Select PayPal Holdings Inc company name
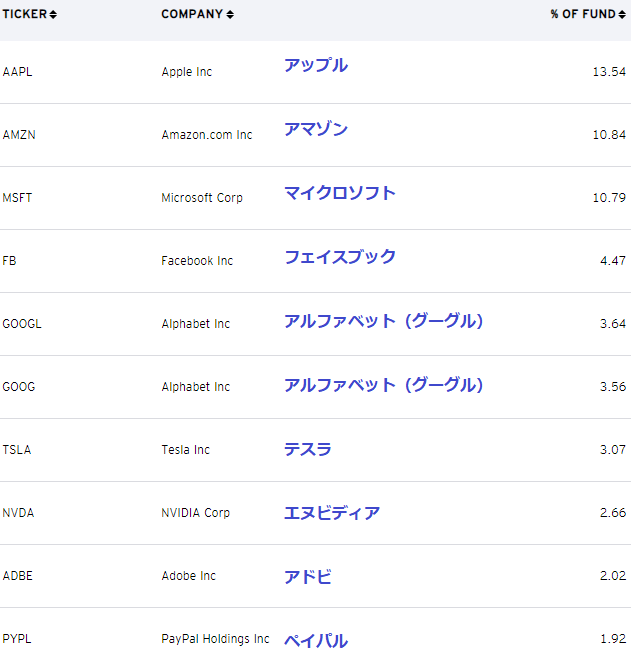 pyautogui.click(x=215, y=639)
